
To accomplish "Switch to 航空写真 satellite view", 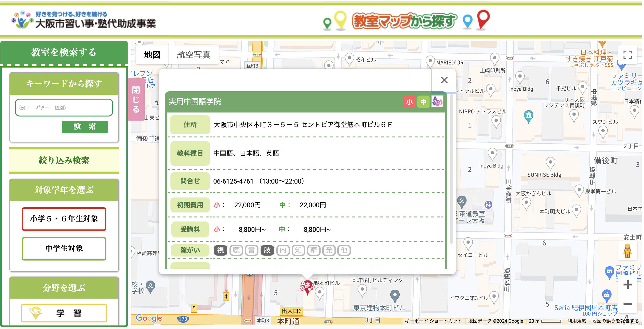I will pos(193,55).
